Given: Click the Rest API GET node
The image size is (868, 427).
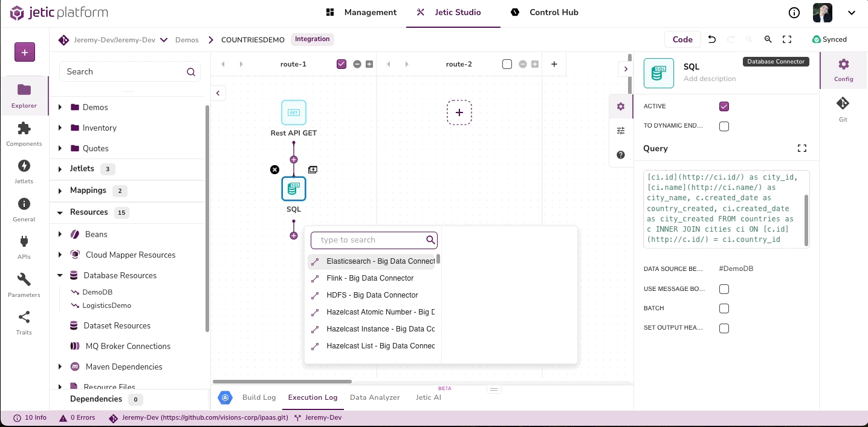Looking at the screenshot, I should (294, 112).
